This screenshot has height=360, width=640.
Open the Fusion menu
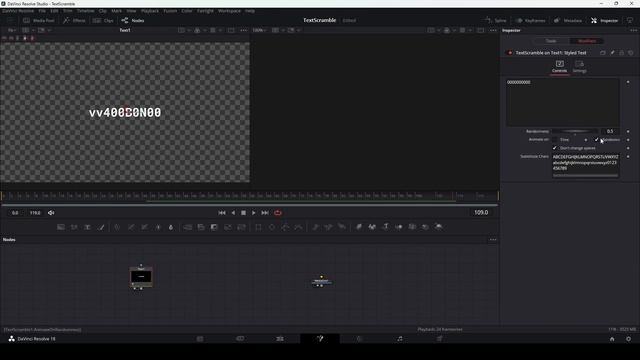coord(170,11)
